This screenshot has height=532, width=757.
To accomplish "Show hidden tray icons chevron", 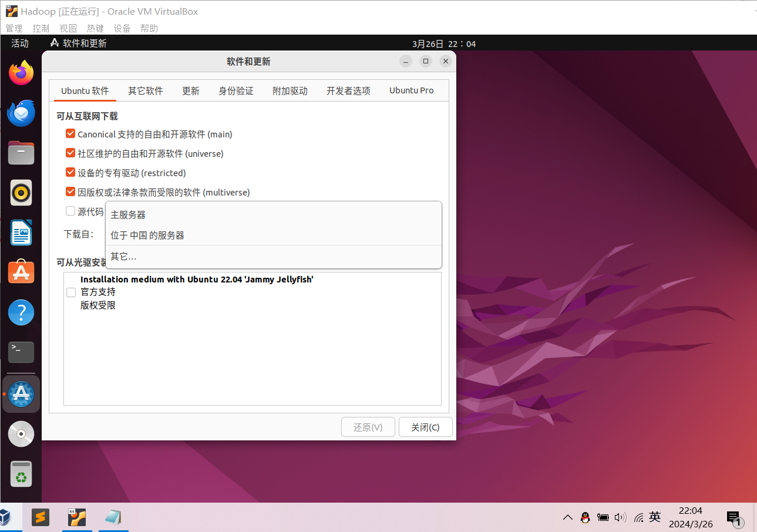I will (x=567, y=517).
